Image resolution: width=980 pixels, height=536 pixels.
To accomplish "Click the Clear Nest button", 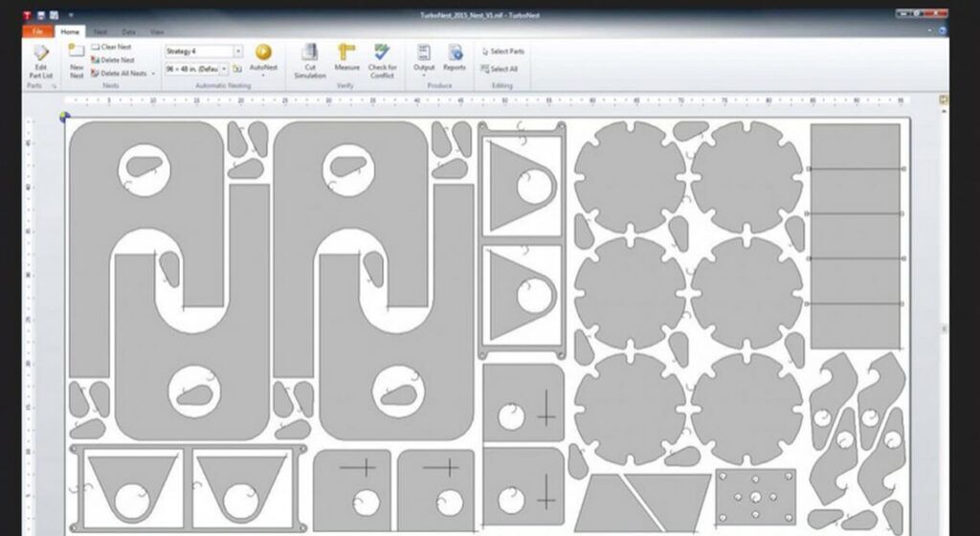I will click(113, 47).
